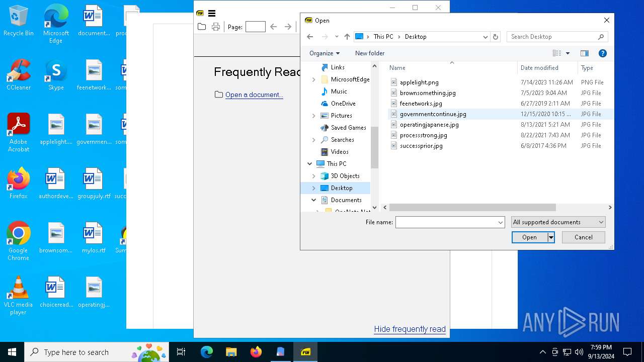This screenshot has height=362, width=644.
Task: Expand the address bar path dropdown
Action: 486,37
